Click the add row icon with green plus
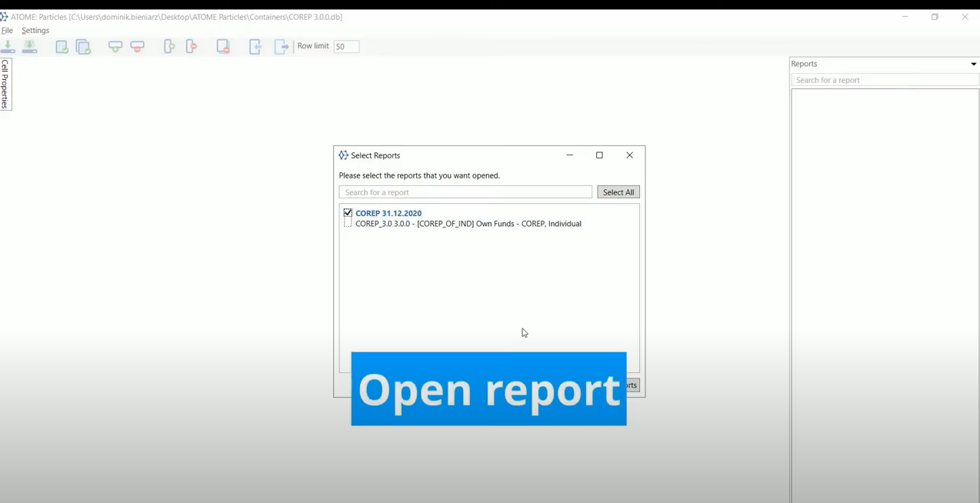 (x=115, y=47)
